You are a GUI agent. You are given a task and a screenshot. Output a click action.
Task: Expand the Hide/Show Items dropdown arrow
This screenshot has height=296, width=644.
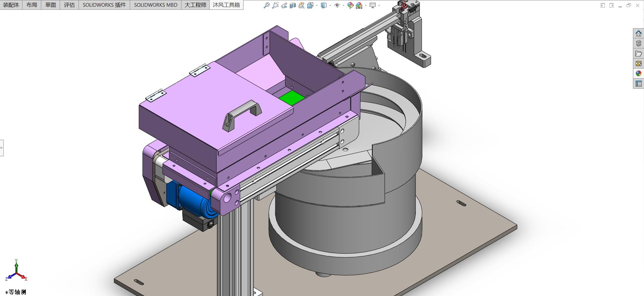[343, 5]
